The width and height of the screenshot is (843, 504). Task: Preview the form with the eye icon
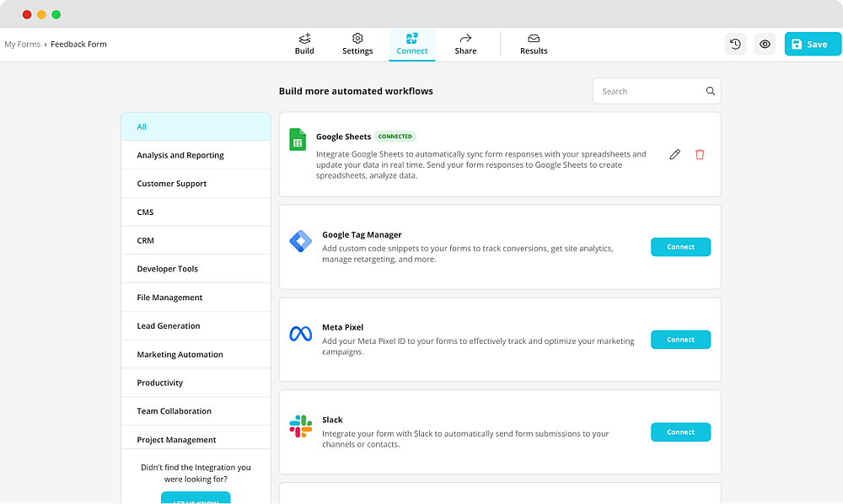[x=765, y=44]
